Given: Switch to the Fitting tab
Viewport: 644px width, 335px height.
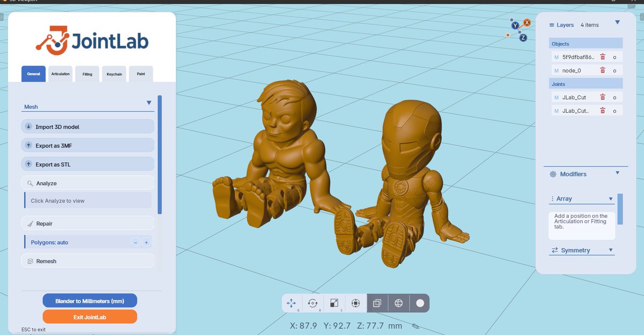Looking at the screenshot, I should click(87, 74).
